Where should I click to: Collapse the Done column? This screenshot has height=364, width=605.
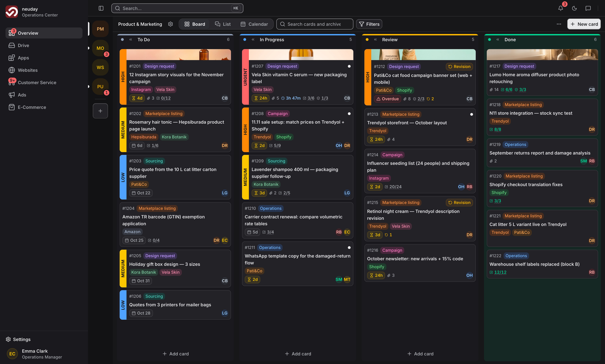(498, 39)
